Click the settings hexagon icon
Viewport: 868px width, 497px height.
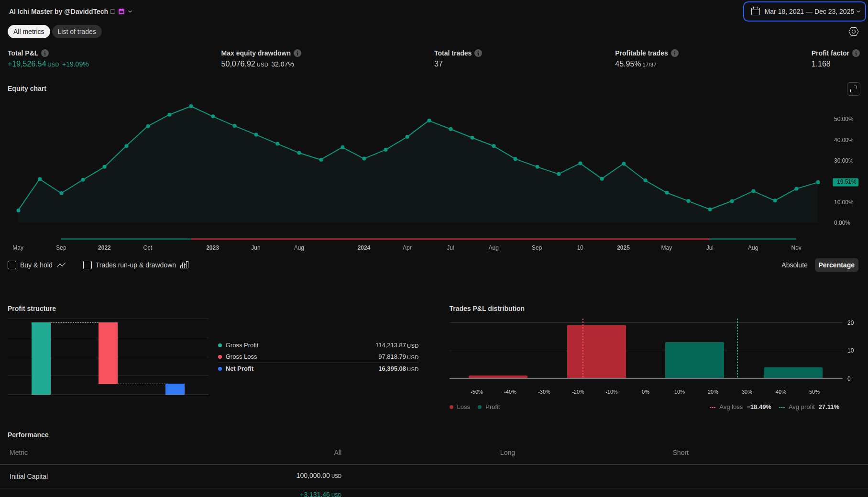coord(853,32)
